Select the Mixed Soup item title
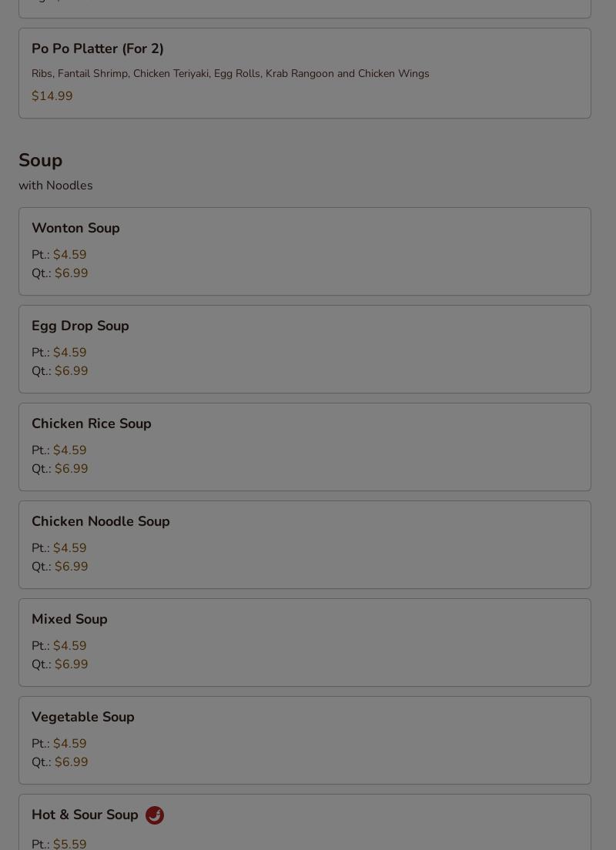The width and height of the screenshot is (616, 850). tap(69, 619)
